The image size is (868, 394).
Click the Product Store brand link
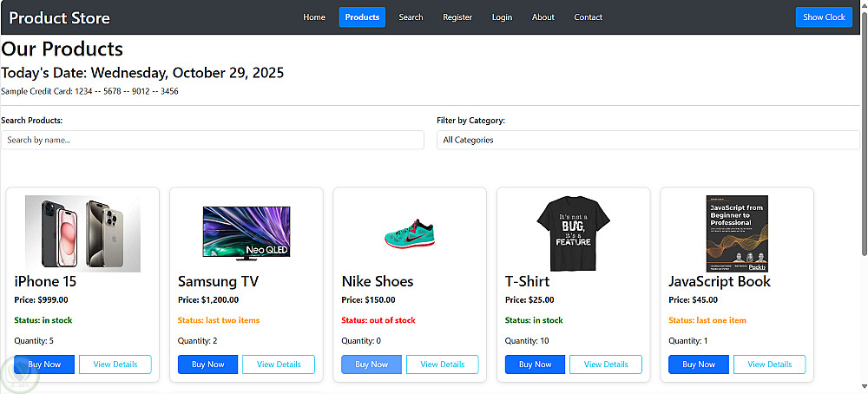pyautogui.click(x=59, y=17)
